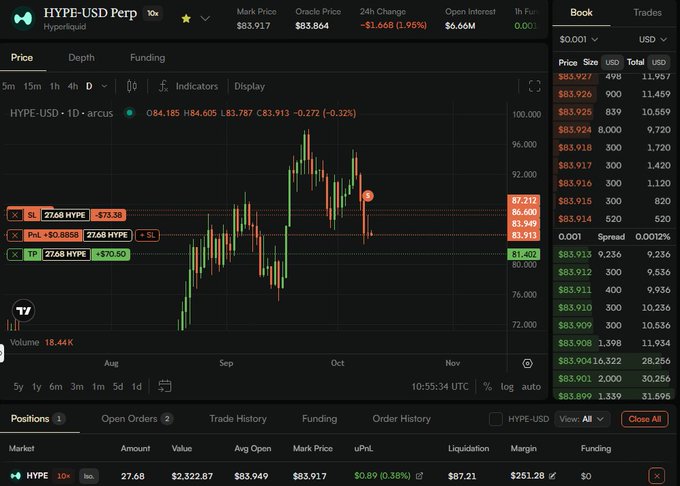Select the 4h chart timeframe
Screen dimensions: 680x486
(x=73, y=86)
